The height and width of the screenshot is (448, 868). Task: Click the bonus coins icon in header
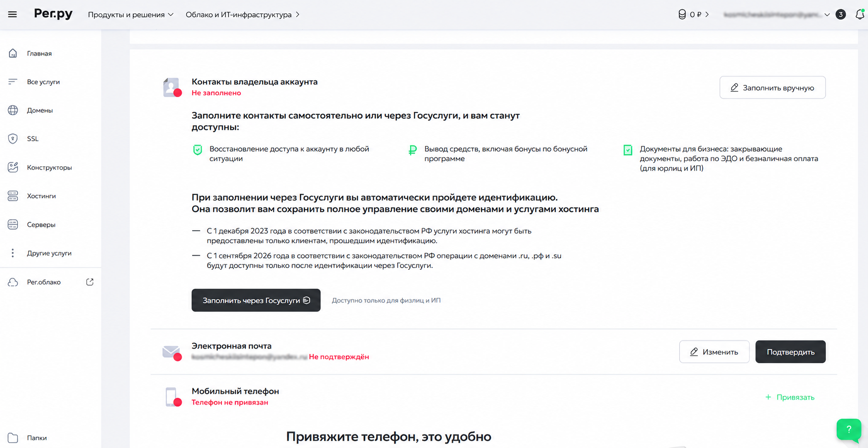click(x=682, y=14)
